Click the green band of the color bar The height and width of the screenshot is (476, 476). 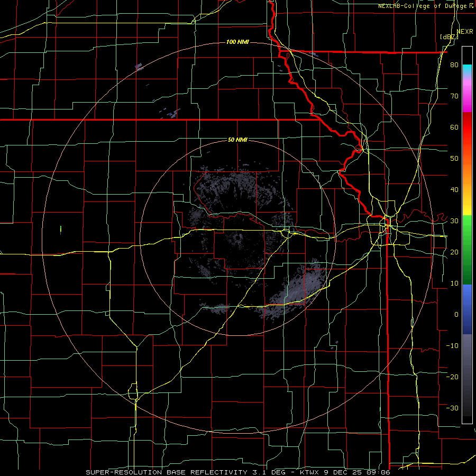coord(467,250)
